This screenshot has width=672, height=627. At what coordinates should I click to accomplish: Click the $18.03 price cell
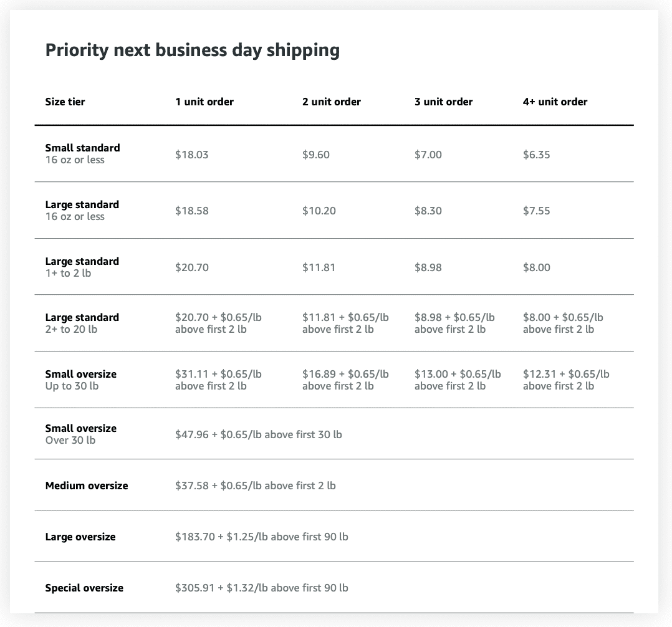click(191, 155)
